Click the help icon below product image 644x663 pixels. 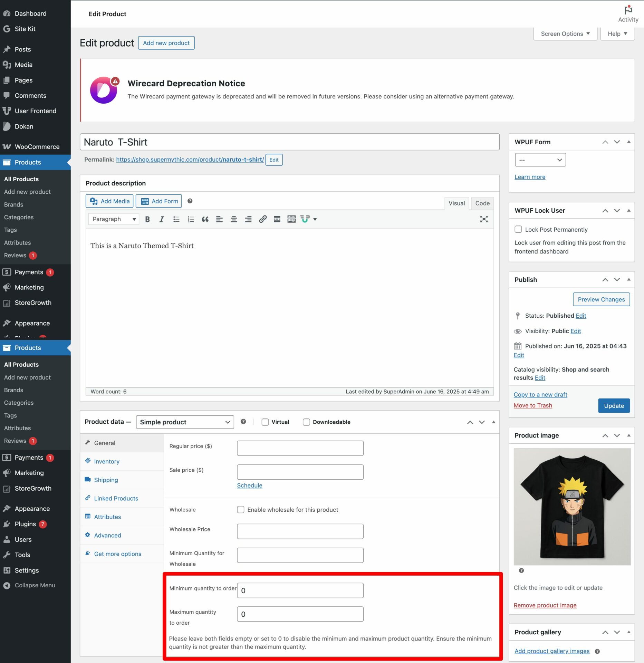point(521,570)
